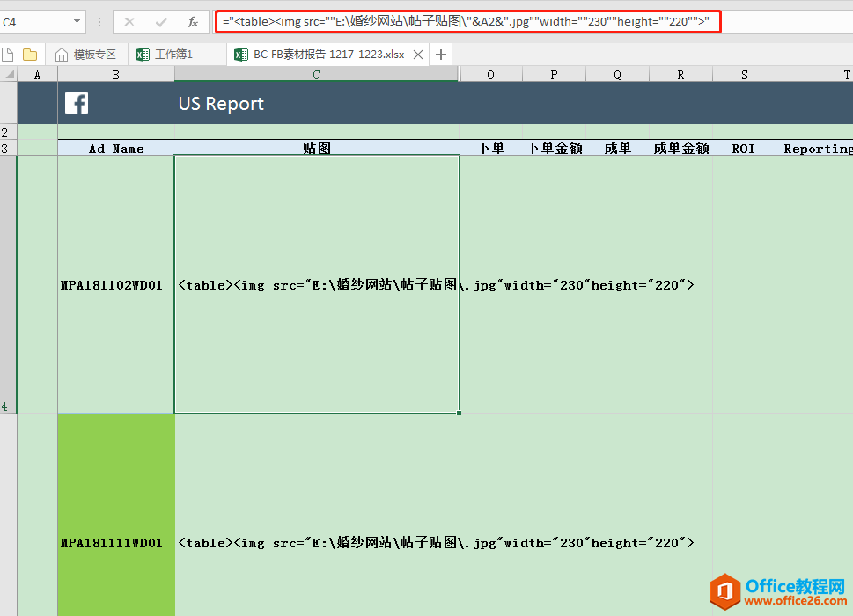Select column Q header
Image resolution: width=853 pixels, height=616 pixels.
click(x=617, y=75)
